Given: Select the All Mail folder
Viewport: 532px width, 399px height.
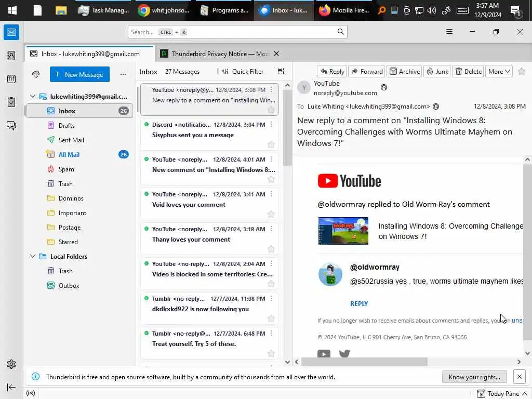Looking at the screenshot, I should [79, 154].
